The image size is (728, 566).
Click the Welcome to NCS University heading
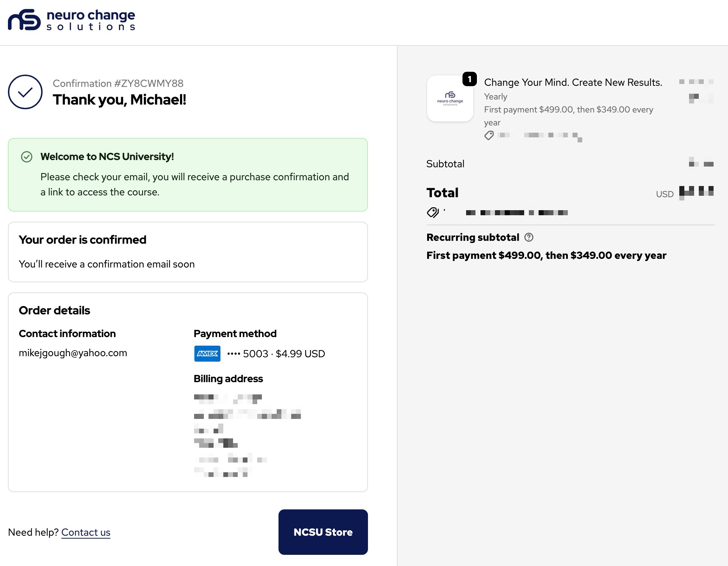pyautogui.click(x=107, y=157)
